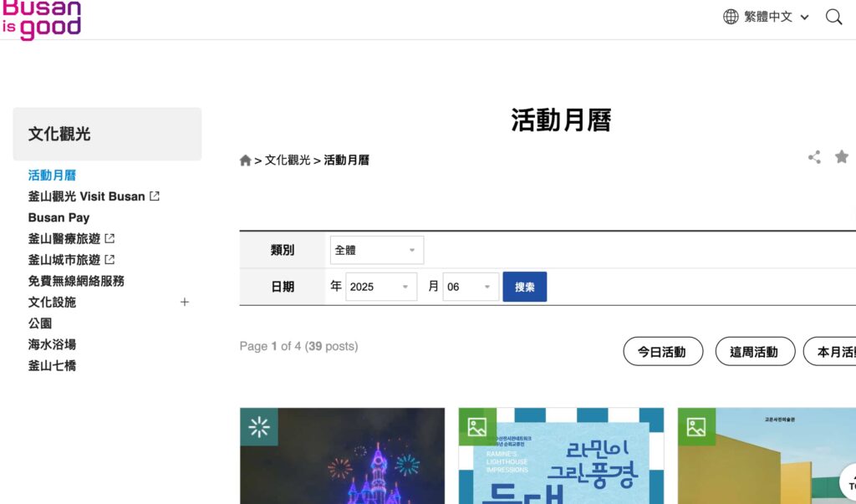Click the share icon next to the page title
The height and width of the screenshot is (504, 856).
point(814,156)
